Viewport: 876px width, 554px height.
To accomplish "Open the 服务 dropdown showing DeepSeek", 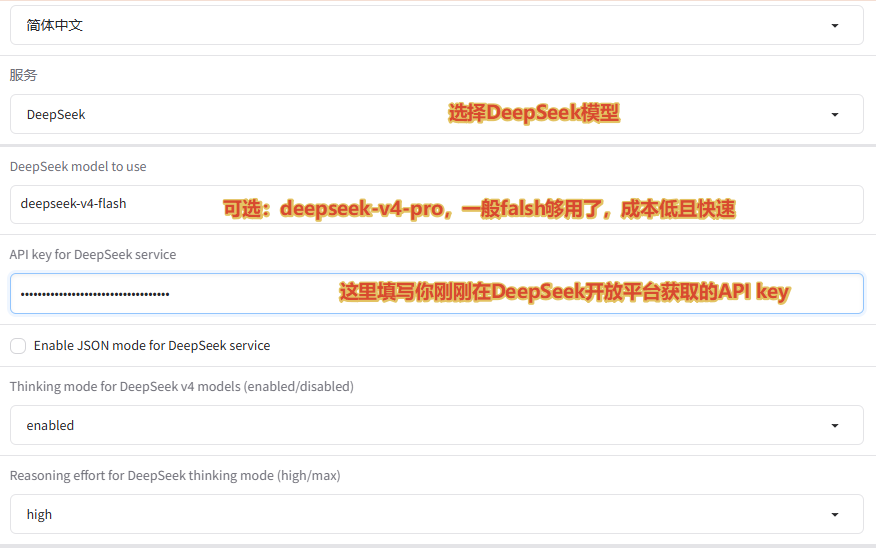I will coord(437,114).
